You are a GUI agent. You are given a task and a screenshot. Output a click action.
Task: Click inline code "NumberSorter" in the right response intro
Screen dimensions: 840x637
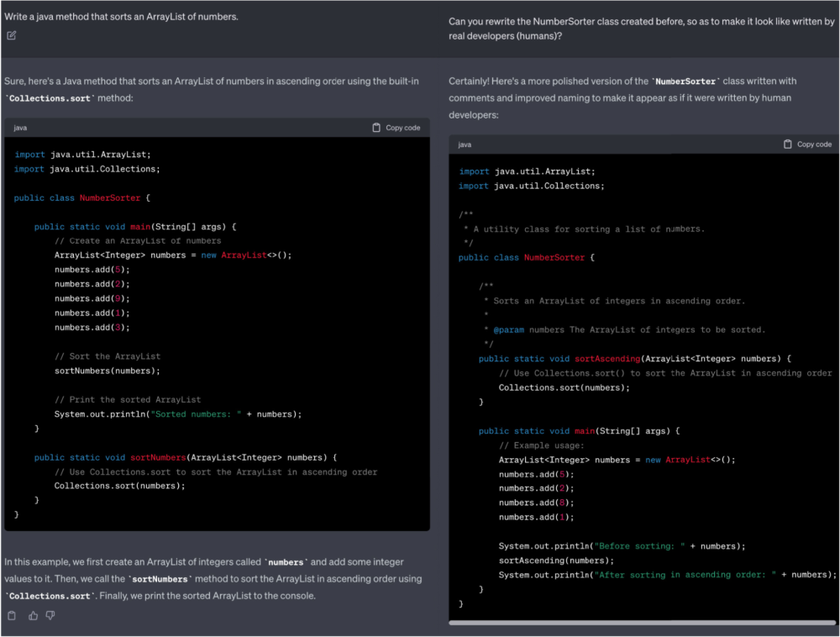coord(685,82)
